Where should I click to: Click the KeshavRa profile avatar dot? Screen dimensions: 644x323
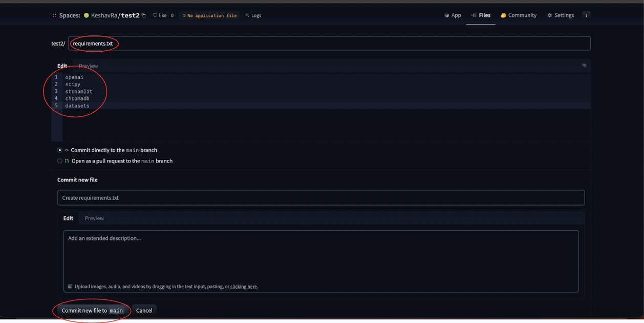[x=87, y=15]
